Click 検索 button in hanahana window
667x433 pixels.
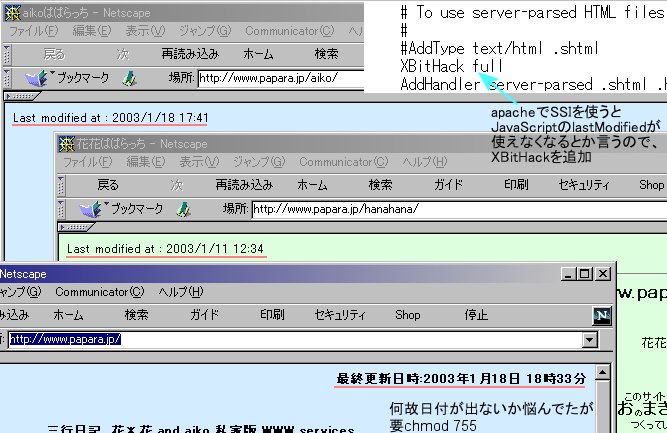tap(380, 185)
